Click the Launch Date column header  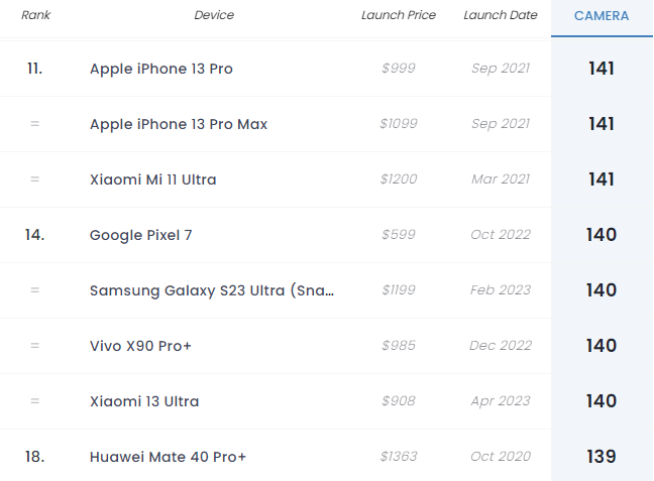(500, 16)
